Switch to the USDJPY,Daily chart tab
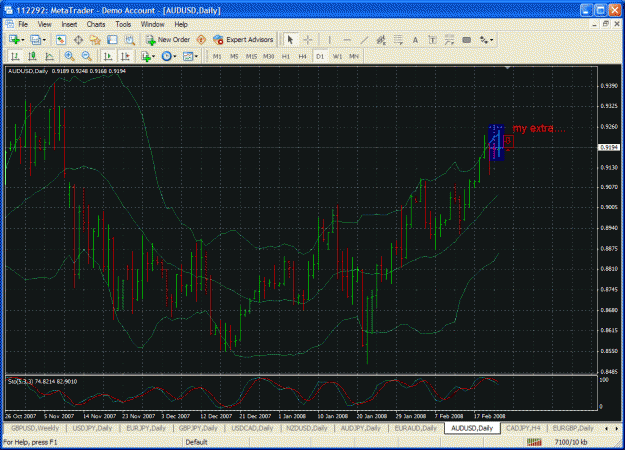The width and height of the screenshot is (625, 450). tap(92, 428)
